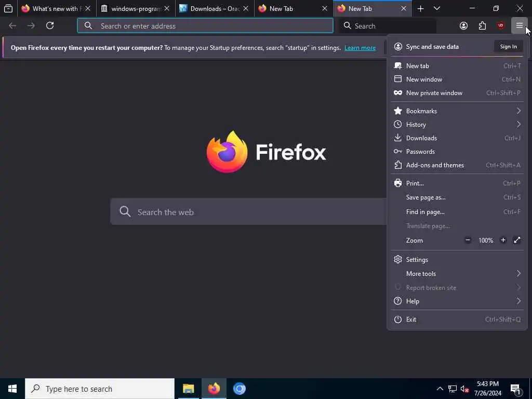Viewport: 532px width, 399px height.
Task: Open a new tab with plus button
Action: coord(420,8)
